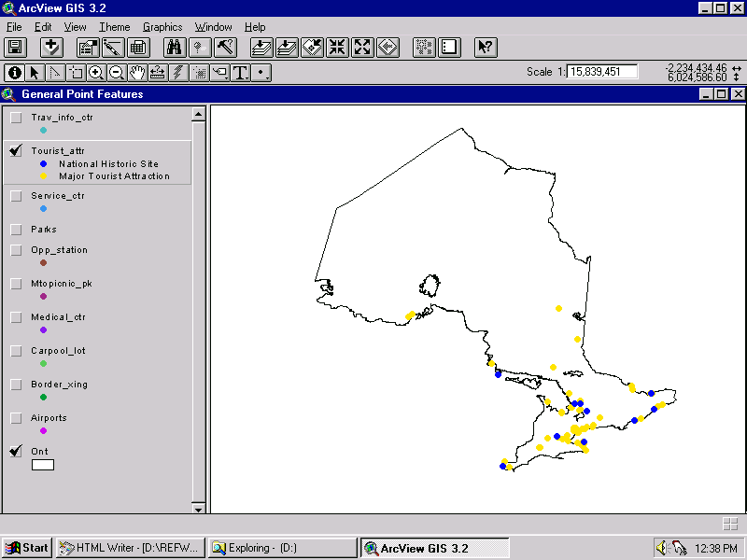
Task: Click the Scale input field
Action: [x=602, y=72]
